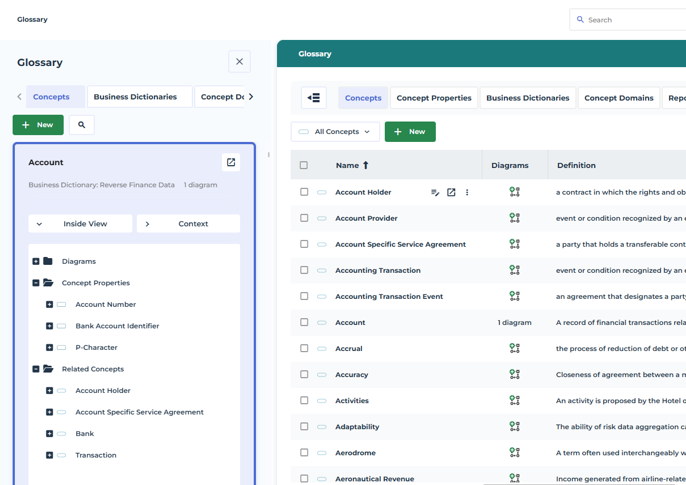Viewport: 686px width, 485px height.
Task: Open the Account concept link in table
Action: click(350, 323)
